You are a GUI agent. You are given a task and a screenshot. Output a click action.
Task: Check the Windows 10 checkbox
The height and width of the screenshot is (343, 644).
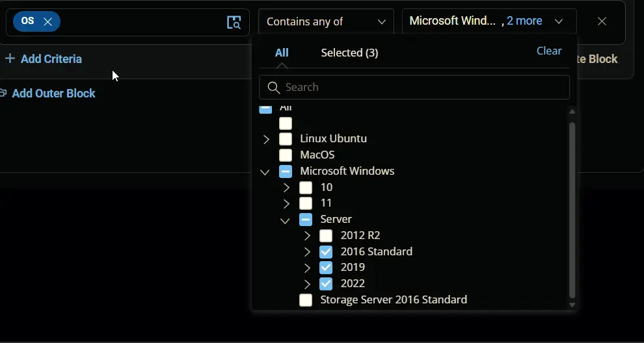[306, 188]
